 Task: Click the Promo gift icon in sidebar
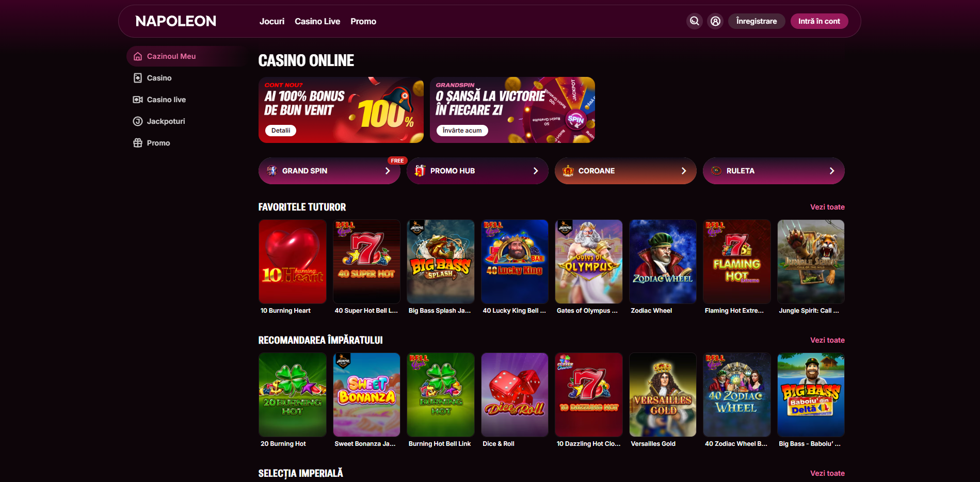click(x=138, y=143)
